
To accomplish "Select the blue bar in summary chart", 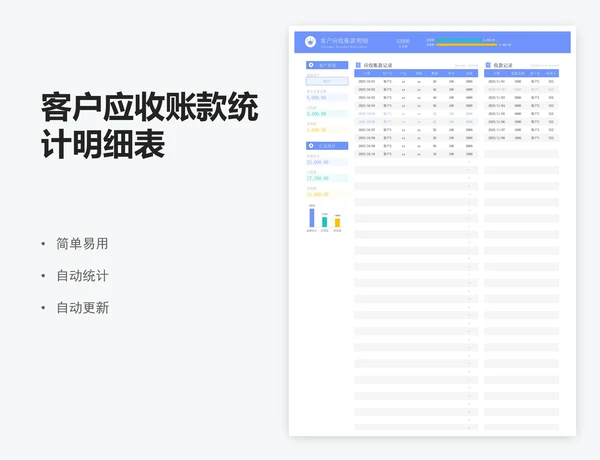I will 311,217.
